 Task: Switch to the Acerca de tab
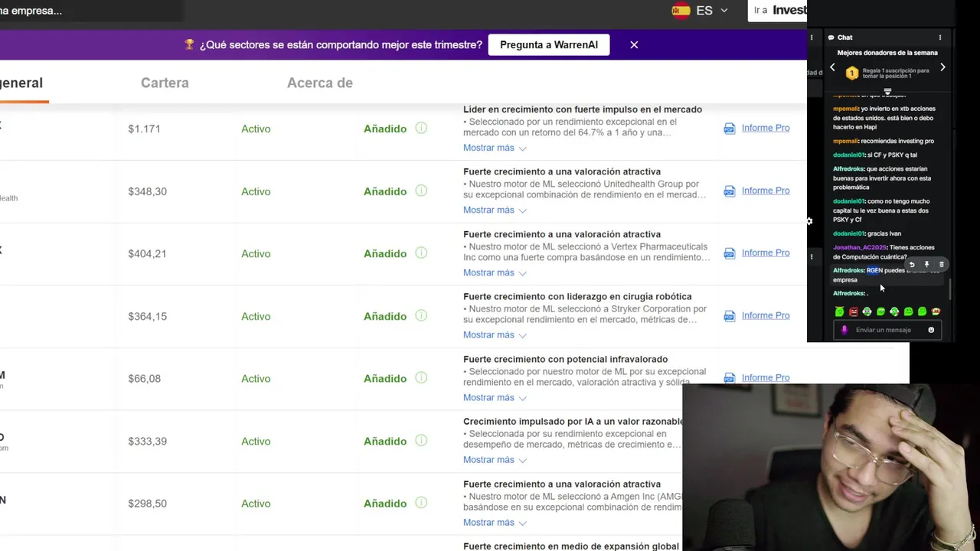(x=320, y=83)
